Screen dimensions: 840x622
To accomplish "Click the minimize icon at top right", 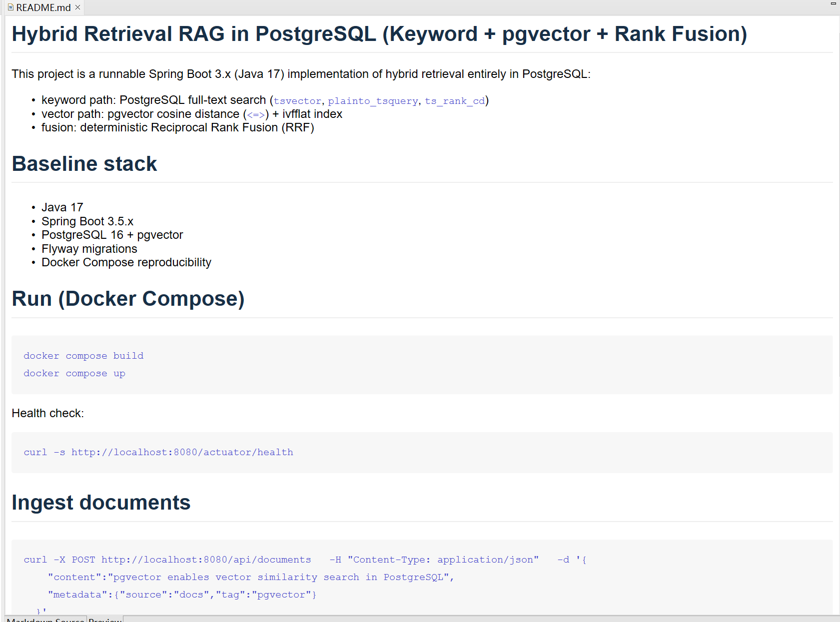I will click(x=833, y=3).
